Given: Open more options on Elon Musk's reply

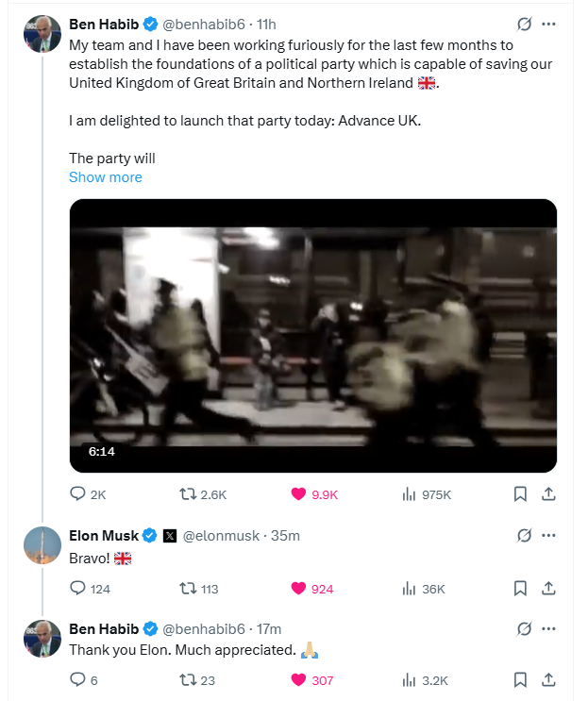Looking at the screenshot, I should tap(548, 536).
